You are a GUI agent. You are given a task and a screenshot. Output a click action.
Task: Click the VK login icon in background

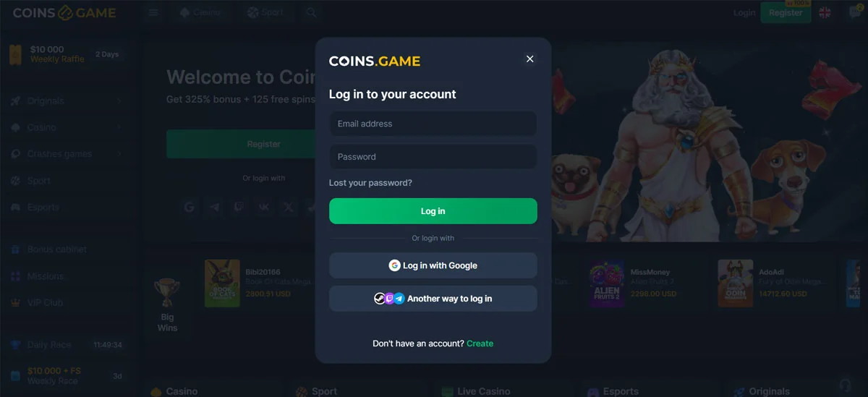click(264, 207)
